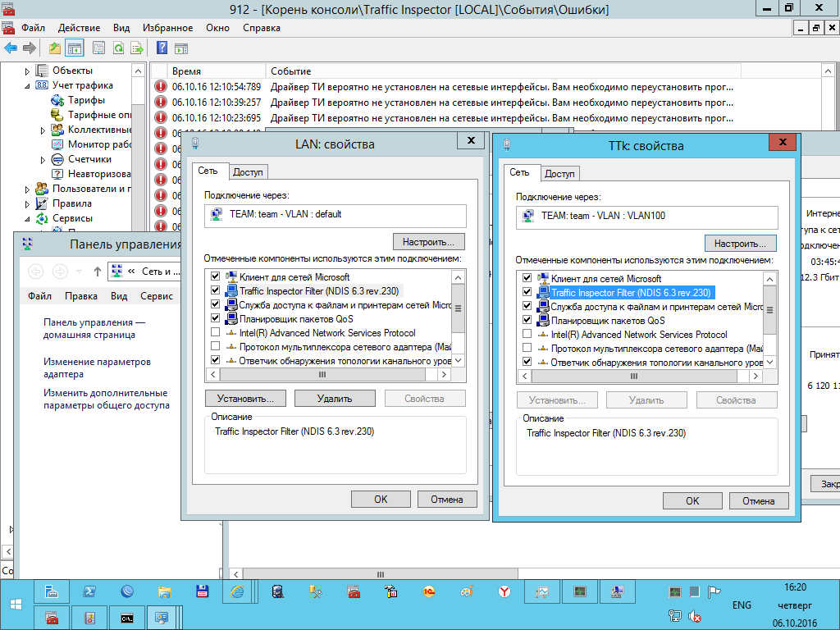
Task: Confirm the TTk properties dialog with OK
Action: point(692,501)
